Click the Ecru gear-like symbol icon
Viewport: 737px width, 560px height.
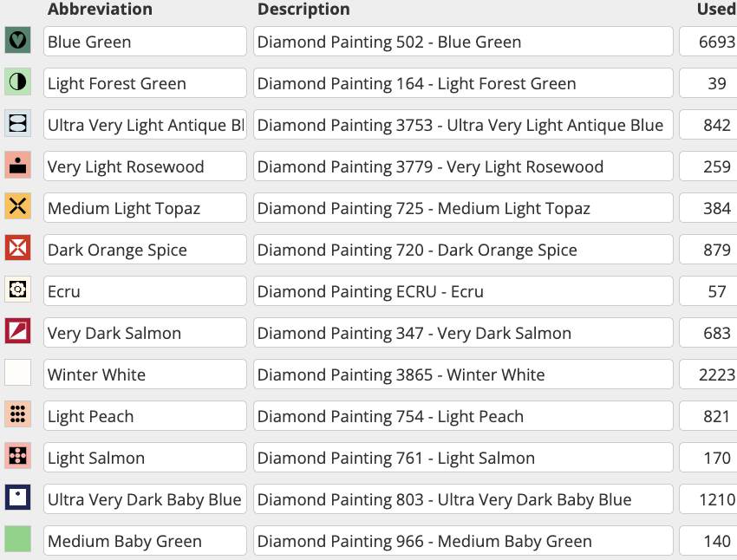tap(17, 290)
